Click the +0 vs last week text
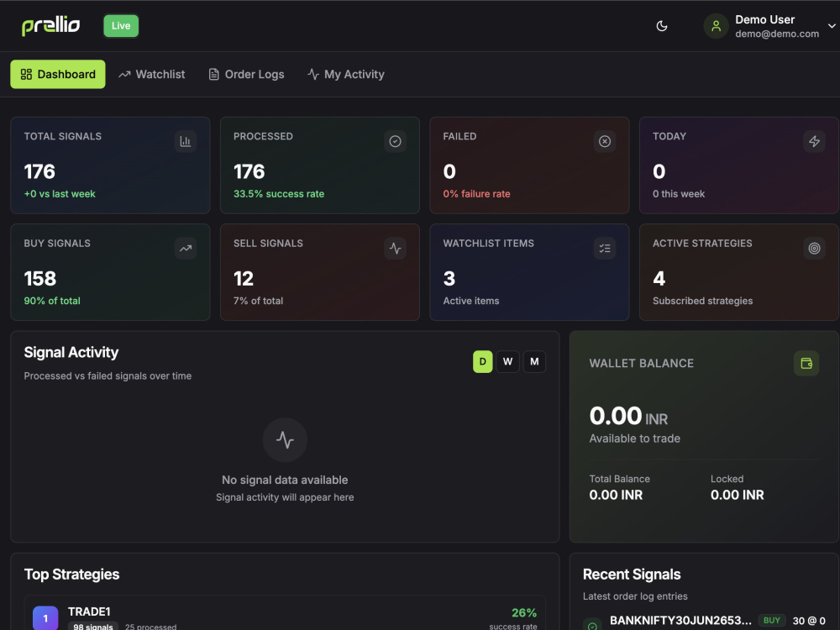 pos(60,194)
